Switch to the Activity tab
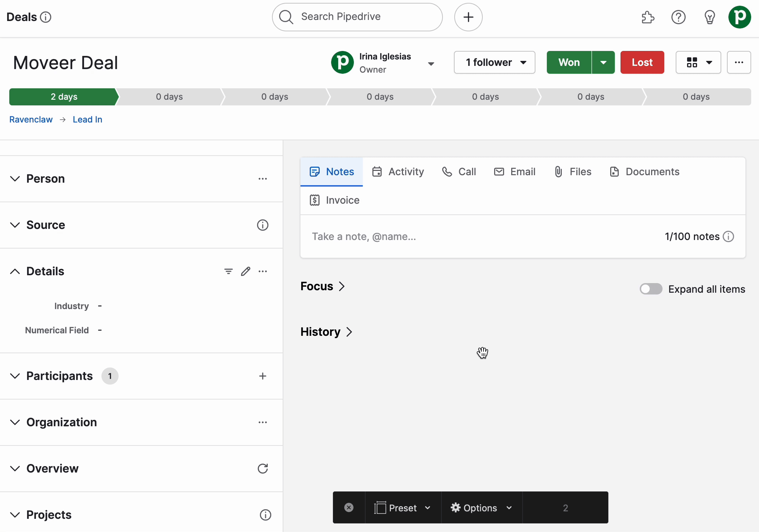 (398, 172)
